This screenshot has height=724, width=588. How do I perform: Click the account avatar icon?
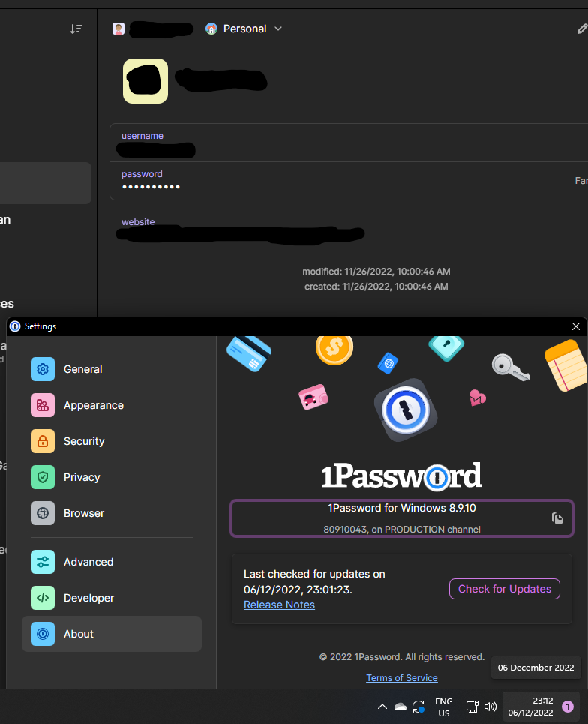[118, 29]
